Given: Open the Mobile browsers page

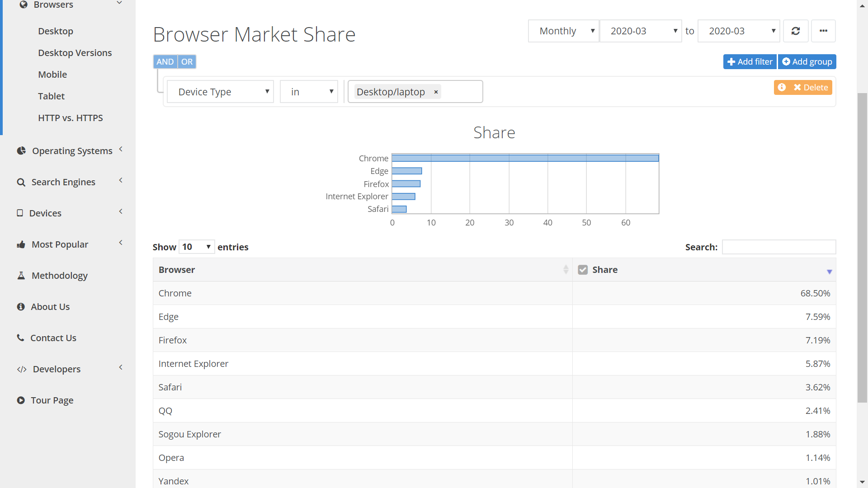Looking at the screenshot, I should coord(52,75).
